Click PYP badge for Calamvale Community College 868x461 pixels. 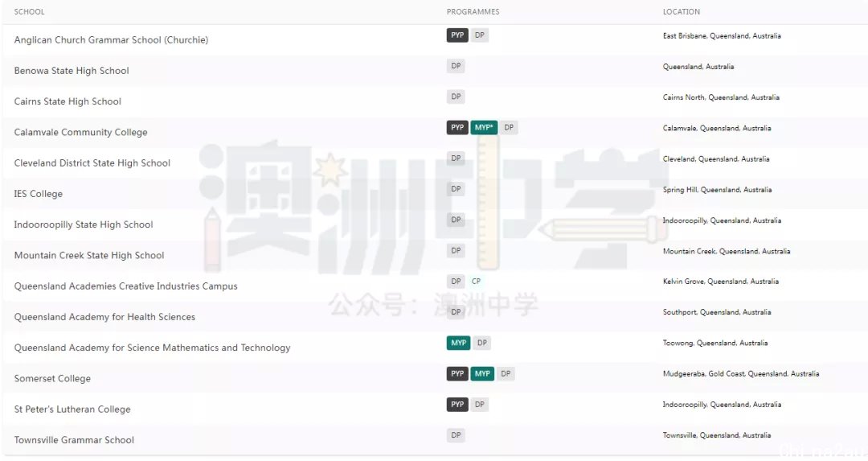click(x=457, y=127)
